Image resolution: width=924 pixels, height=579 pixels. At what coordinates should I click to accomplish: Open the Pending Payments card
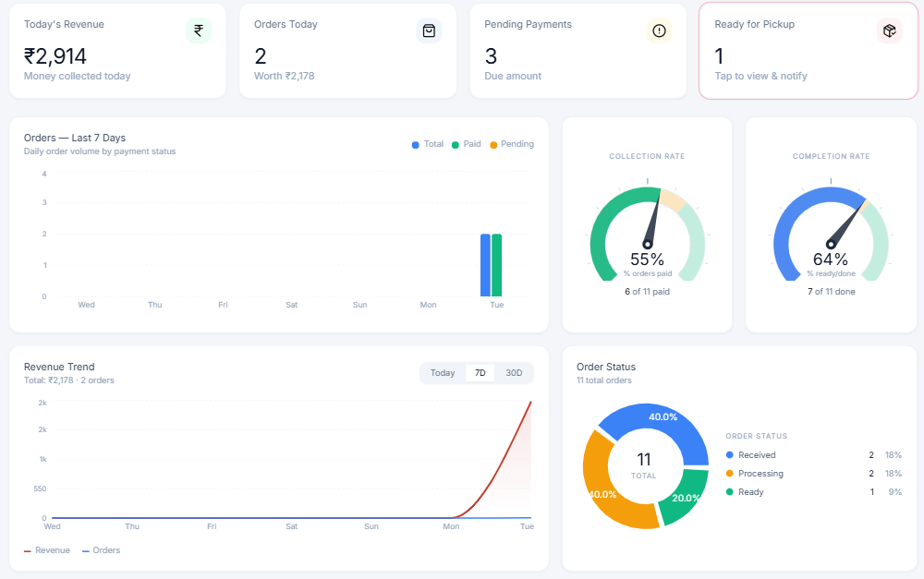tap(577, 51)
